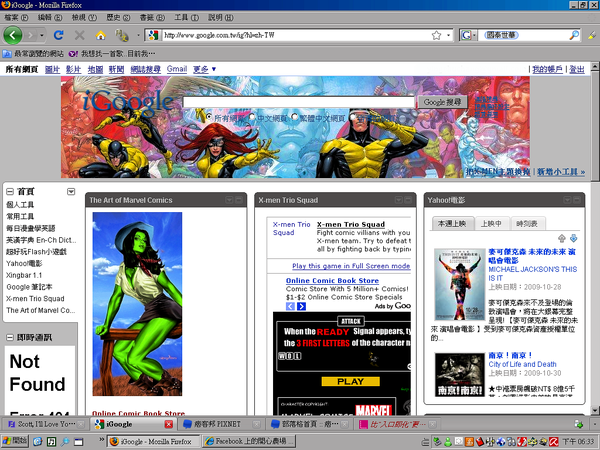Open the History menu

118,18
